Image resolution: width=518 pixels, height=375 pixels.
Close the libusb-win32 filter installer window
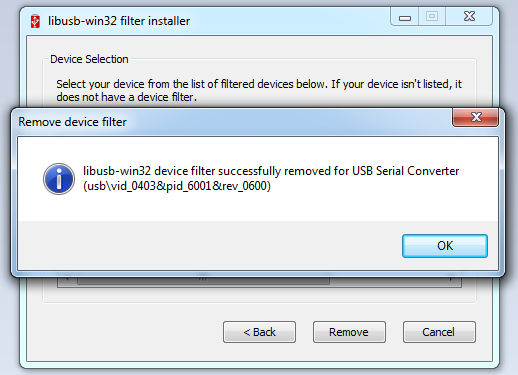pos(469,17)
